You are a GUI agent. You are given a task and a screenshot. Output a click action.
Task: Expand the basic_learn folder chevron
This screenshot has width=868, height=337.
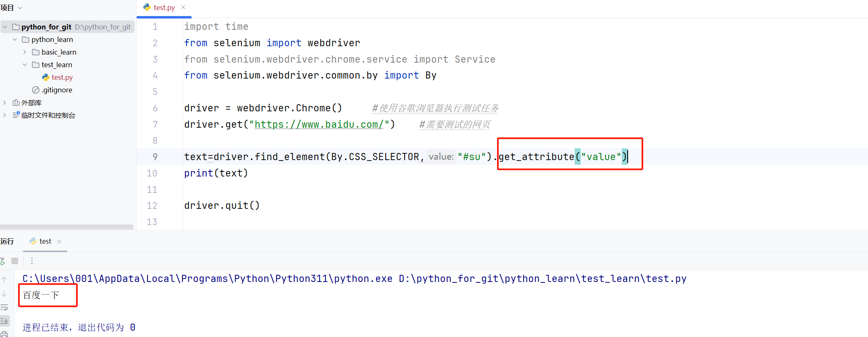25,52
